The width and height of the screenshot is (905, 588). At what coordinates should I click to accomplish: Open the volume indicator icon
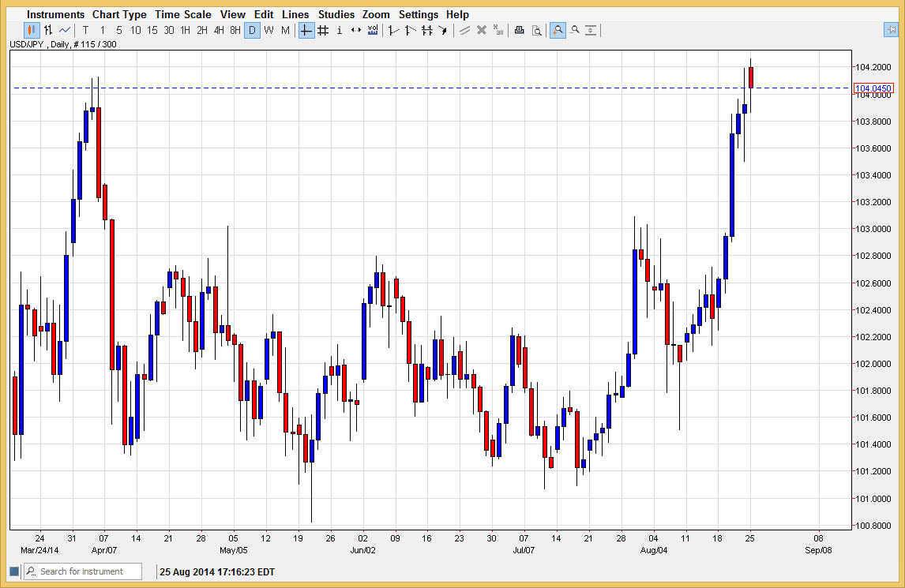coord(372,30)
